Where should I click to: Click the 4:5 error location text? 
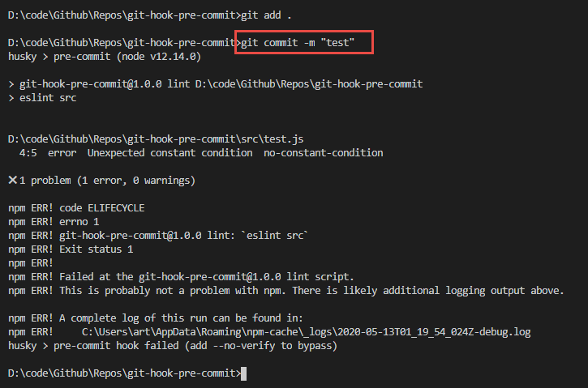(28, 153)
